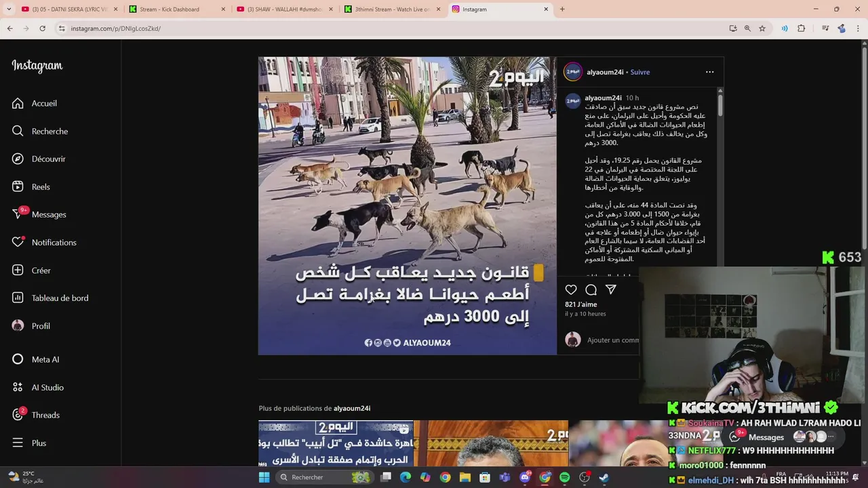Open Task View in the taskbar
This screenshot has height=488, width=868.
click(x=386, y=477)
